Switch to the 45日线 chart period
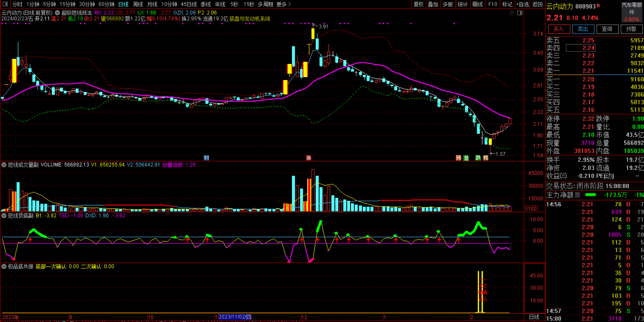This screenshot has width=644, height=322. pos(189,4)
